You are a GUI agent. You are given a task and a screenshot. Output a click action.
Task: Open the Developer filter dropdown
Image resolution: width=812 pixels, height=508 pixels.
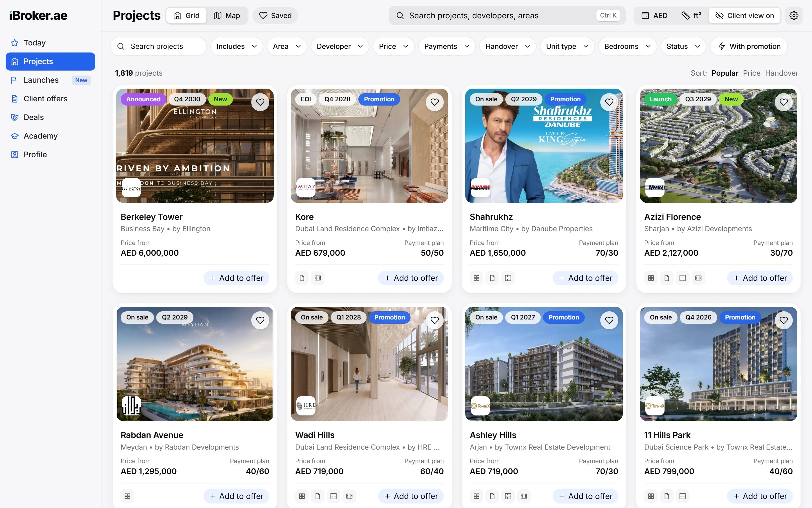pos(340,46)
